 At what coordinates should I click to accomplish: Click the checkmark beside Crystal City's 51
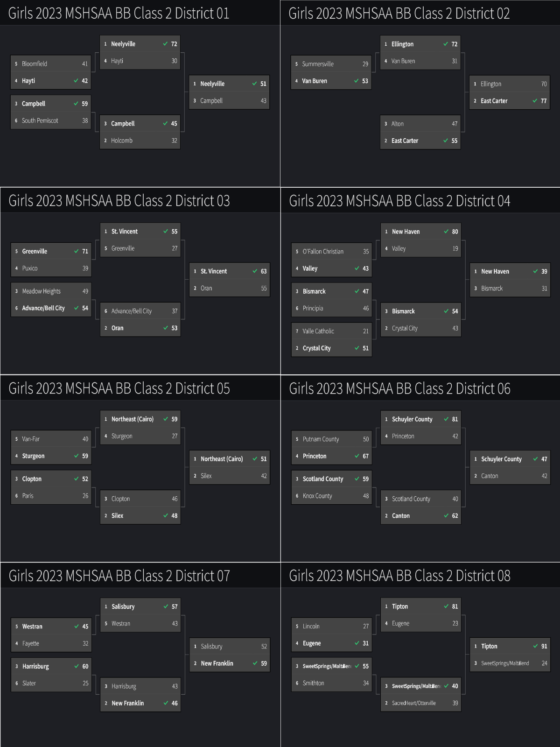click(357, 348)
